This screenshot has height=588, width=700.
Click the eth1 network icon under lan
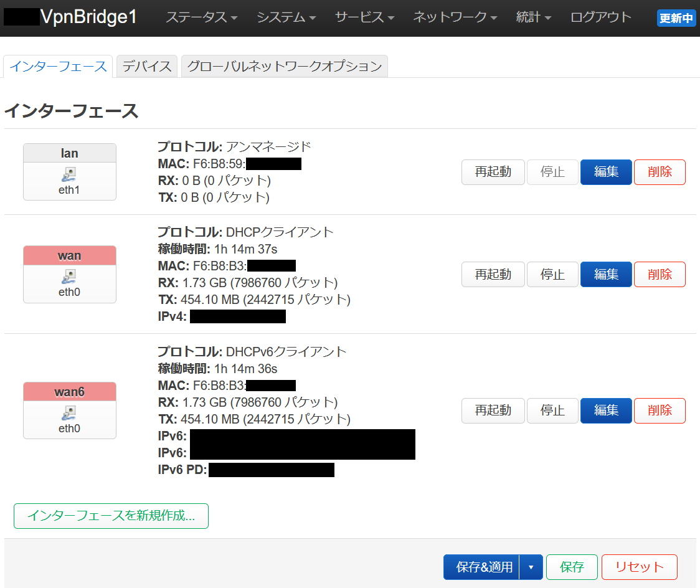tap(70, 174)
